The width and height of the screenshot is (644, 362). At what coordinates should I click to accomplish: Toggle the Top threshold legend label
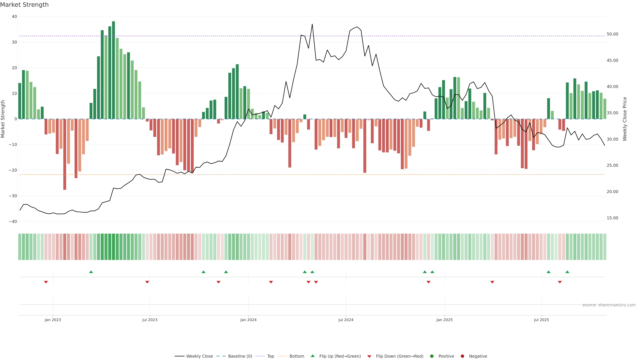pyautogui.click(x=271, y=356)
